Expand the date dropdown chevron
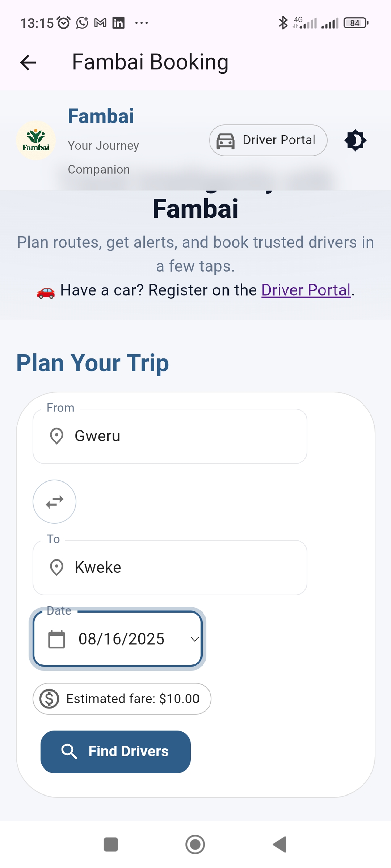 (x=195, y=639)
